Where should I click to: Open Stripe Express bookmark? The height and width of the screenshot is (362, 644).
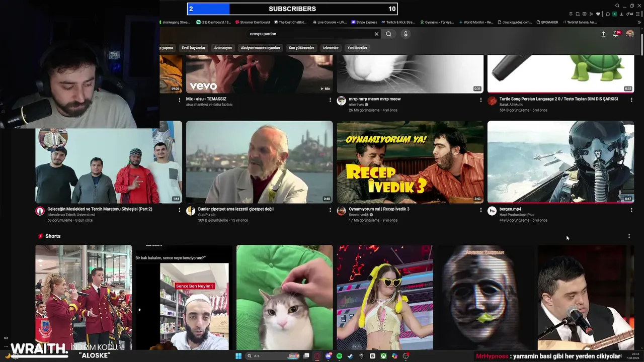[x=364, y=22]
